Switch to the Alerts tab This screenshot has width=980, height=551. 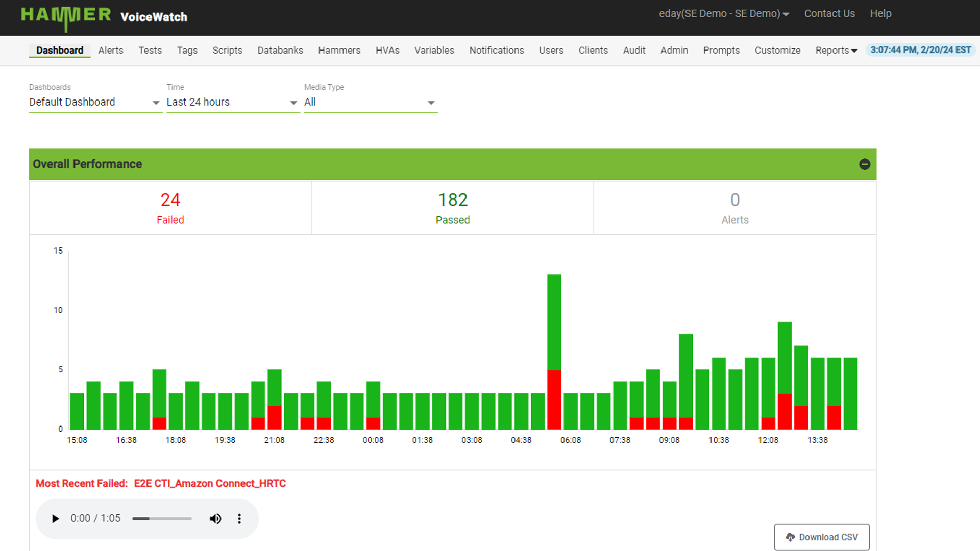coord(110,51)
